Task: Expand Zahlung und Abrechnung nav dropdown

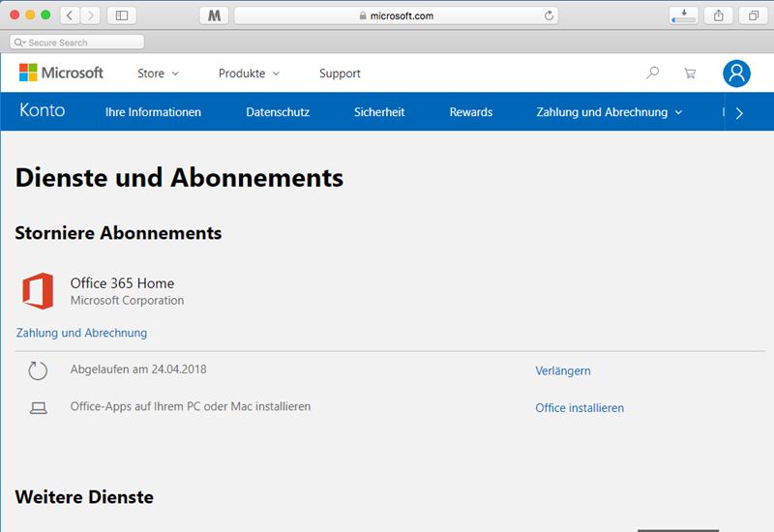Action: (x=610, y=112)
